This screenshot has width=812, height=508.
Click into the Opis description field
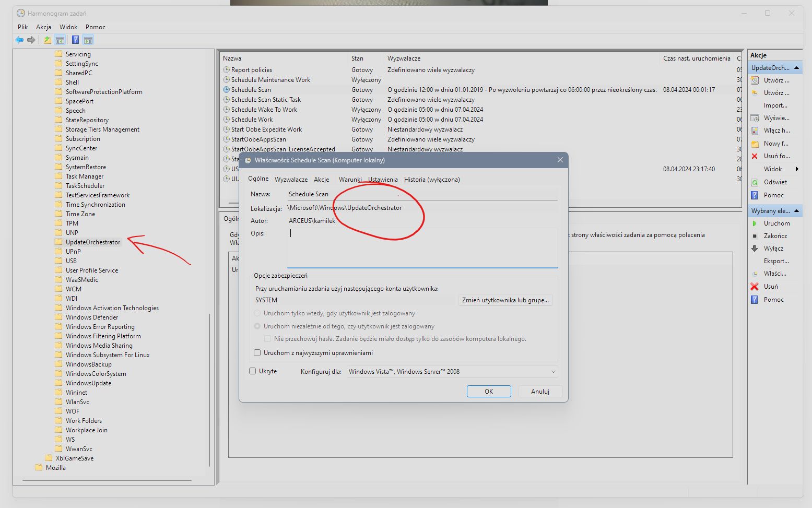coord(422,248)
